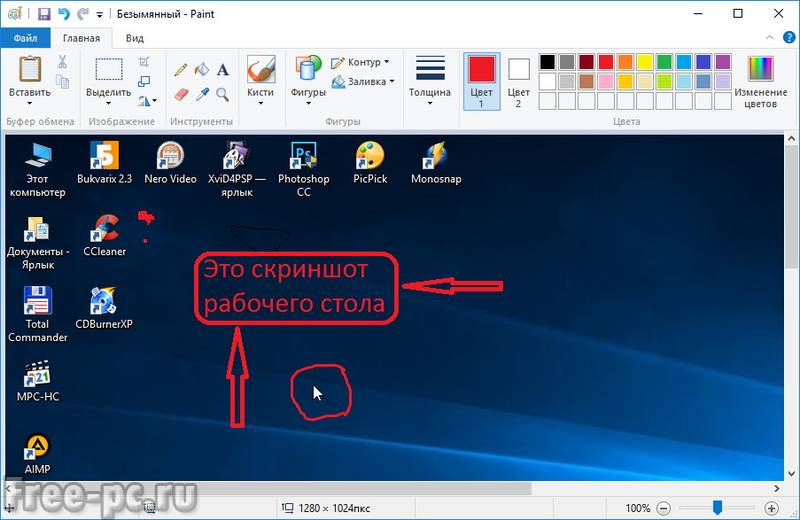Viewport: 800px width, 520px height.
Task: Pick the black color swatch
Action: point(547,62)
